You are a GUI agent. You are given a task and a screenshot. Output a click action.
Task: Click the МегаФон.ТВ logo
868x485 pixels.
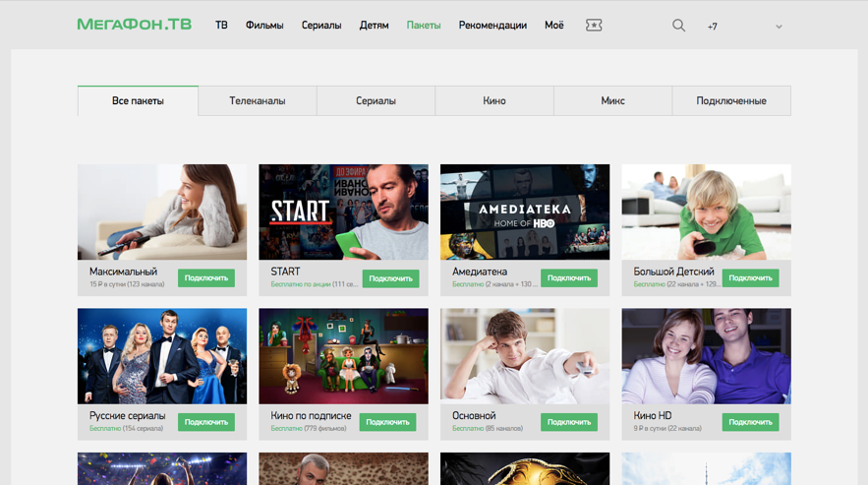135,25
